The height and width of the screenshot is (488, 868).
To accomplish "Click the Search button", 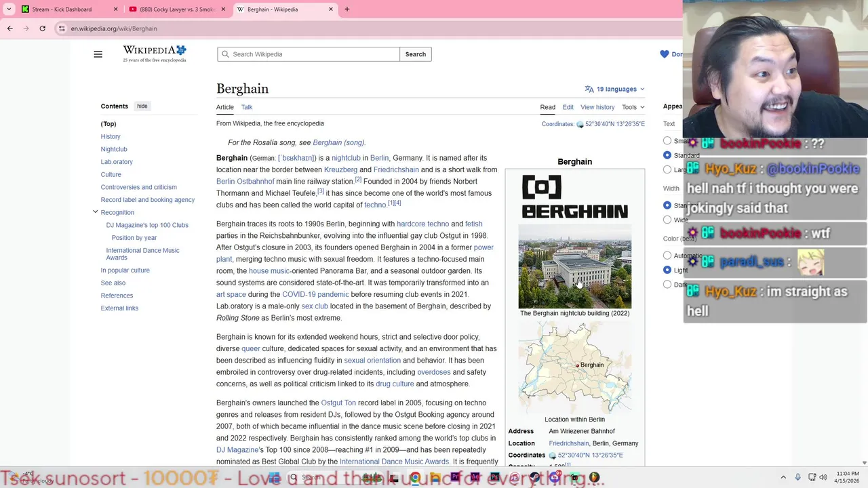I will pos(416,54).
